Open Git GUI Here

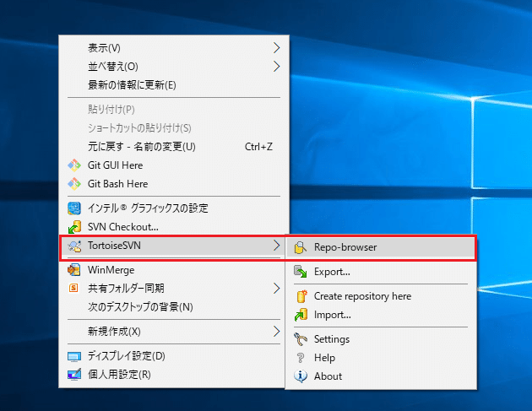point(174,165)
